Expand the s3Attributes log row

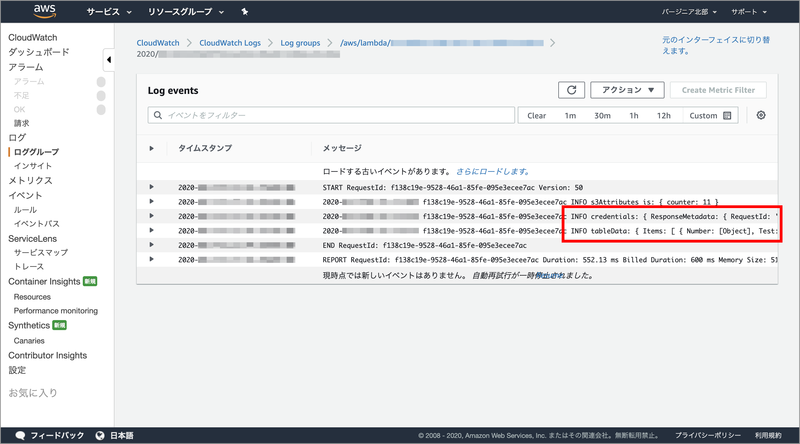[152, 202]
